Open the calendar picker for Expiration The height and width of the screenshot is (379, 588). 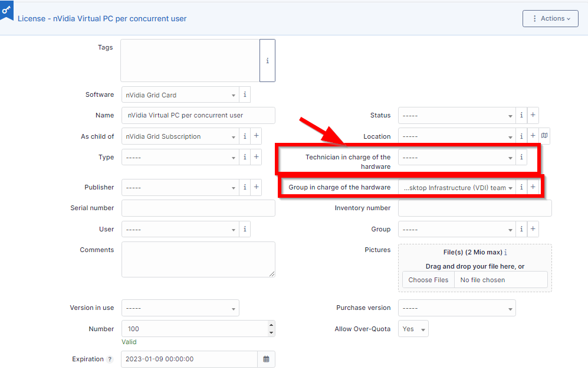pyautogui.click(x=266, y=358)
